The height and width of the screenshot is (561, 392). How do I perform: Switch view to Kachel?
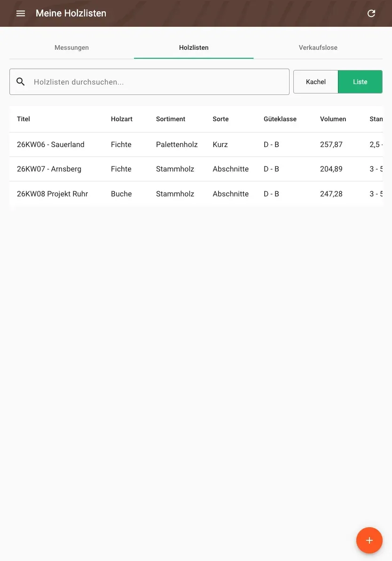(x=316, y=82)
